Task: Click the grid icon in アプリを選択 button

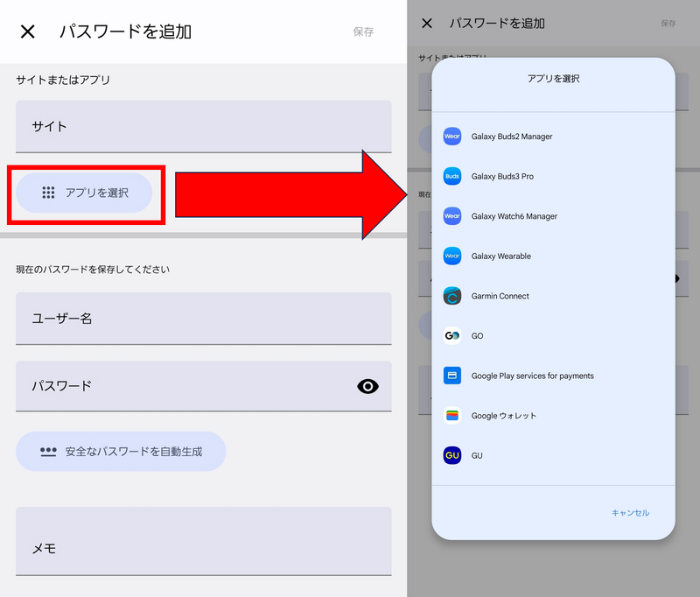Action: (x=48, y=193)
